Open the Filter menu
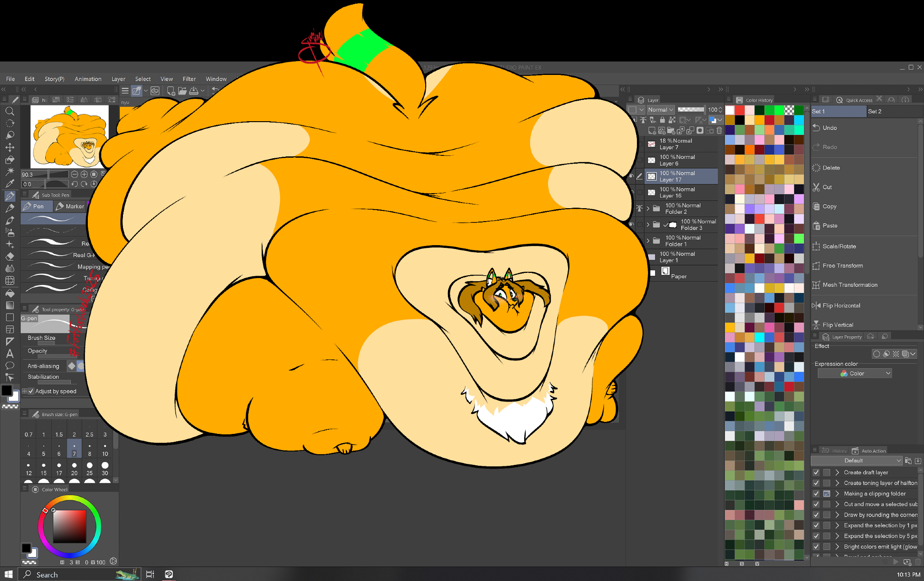 [189, 79]
